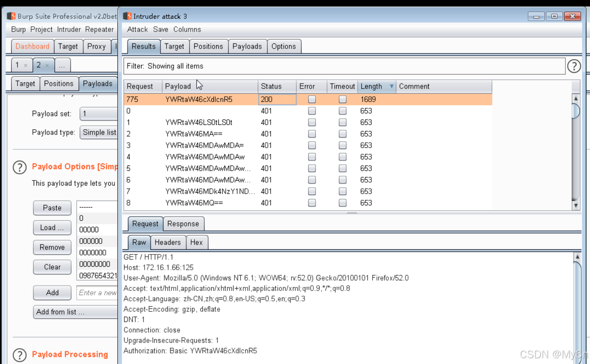Click the Clear button

click(x=52, y=267)
